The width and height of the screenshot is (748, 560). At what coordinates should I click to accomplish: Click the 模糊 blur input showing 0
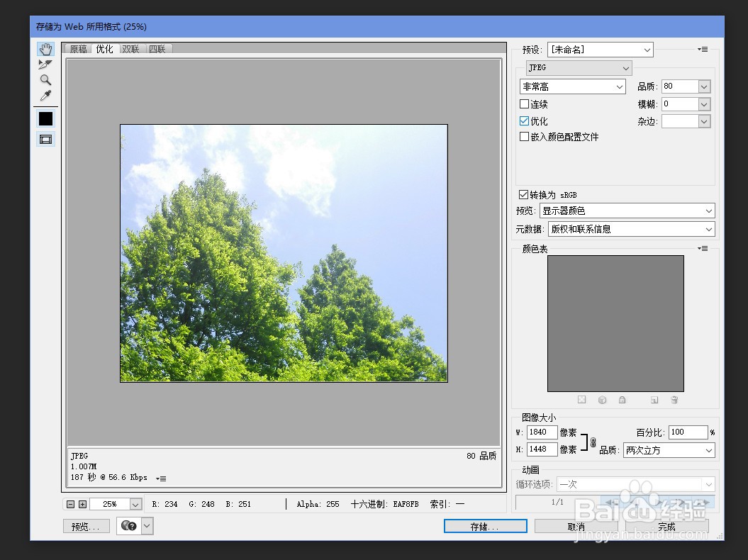coord(680,104)
